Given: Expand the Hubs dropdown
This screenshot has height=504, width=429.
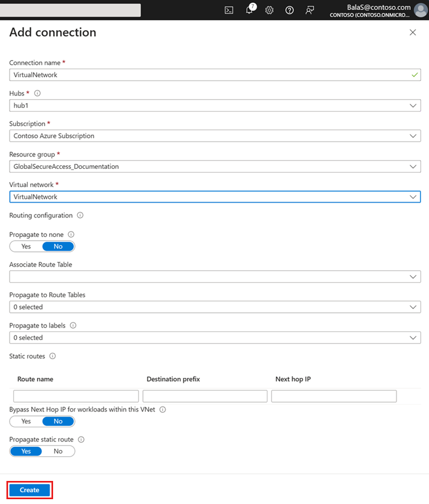Looking at the screenshot, I should point(214,106).
